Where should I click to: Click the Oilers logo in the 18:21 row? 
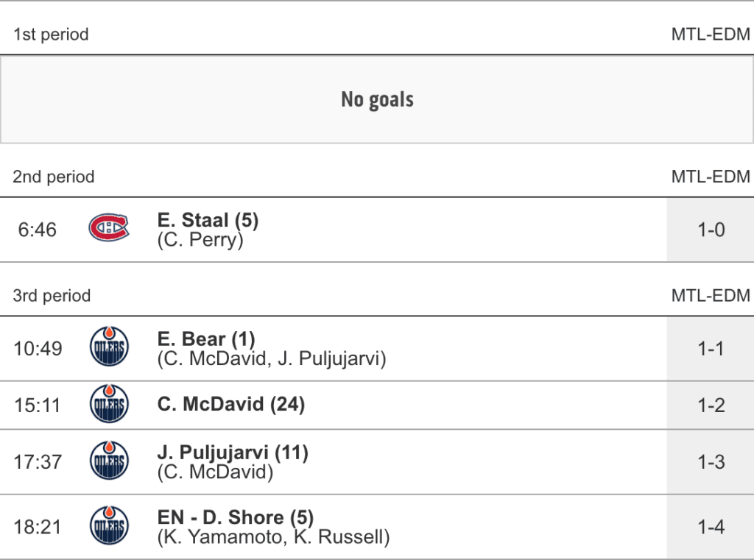click(108, 527)
